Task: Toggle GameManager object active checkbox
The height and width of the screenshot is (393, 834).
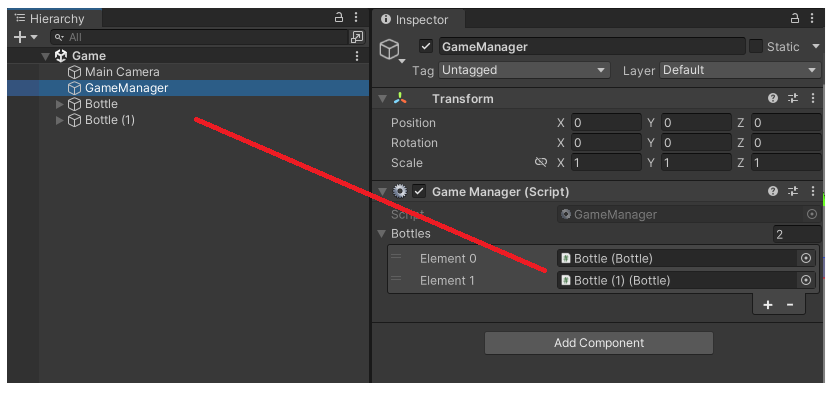Action: point(426,46)
